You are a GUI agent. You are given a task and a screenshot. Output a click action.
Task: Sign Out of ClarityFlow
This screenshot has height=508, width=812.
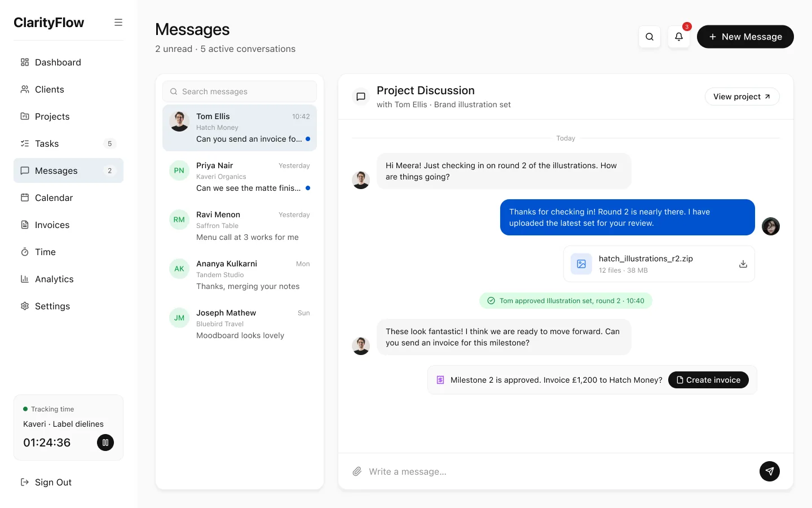(x=68, y=482)
